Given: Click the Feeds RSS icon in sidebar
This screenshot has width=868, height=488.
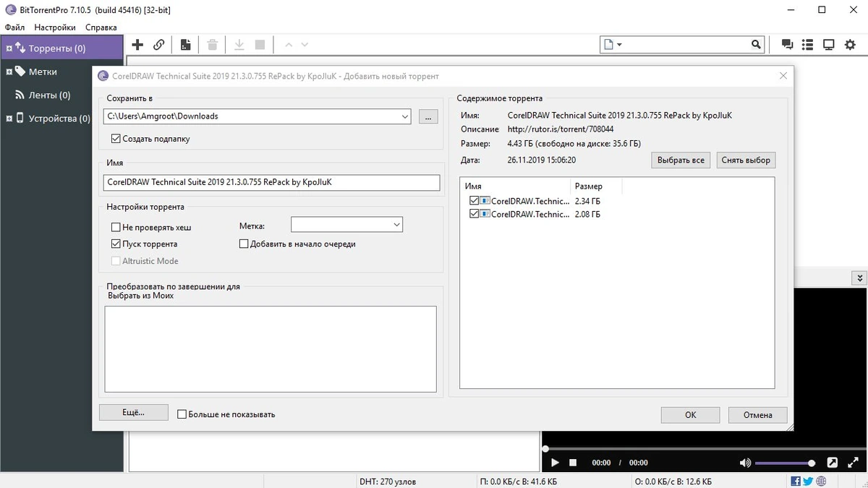Looking at the screenshot, I should 20,95.
